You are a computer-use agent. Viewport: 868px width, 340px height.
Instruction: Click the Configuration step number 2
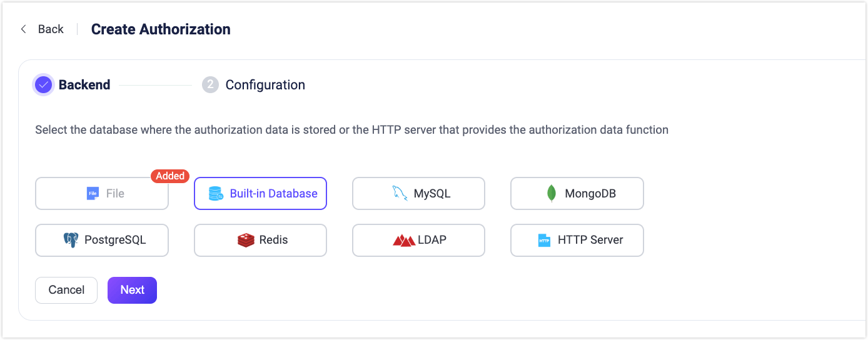(x=210, y=85)
